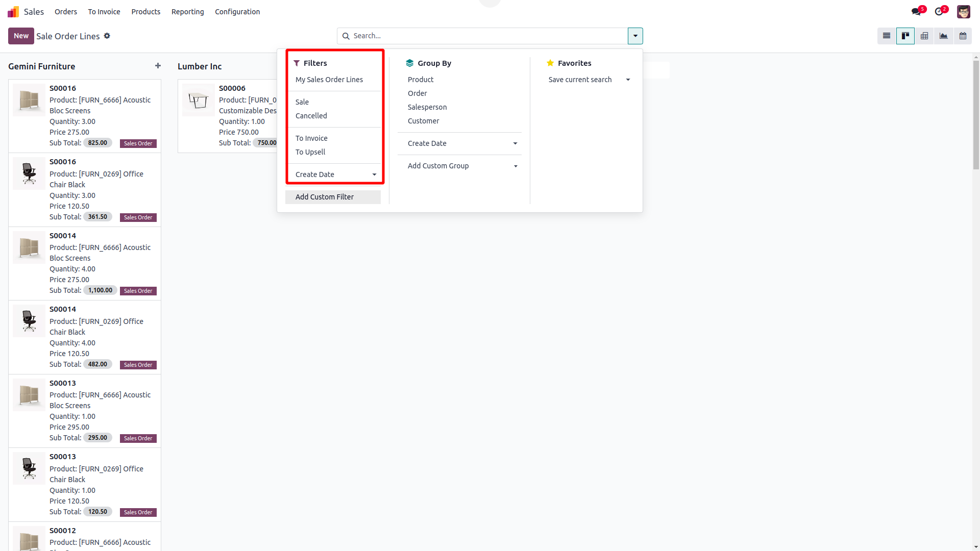Open graph view icon
The width and height of the screenshot is (980, 551).
[943, 36]
